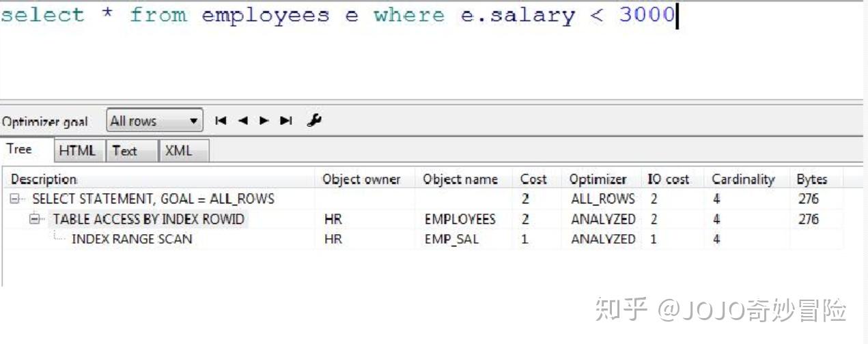Collapse TABLE ACCESS BY INDEX ROWID node

(x=35, y=219)
